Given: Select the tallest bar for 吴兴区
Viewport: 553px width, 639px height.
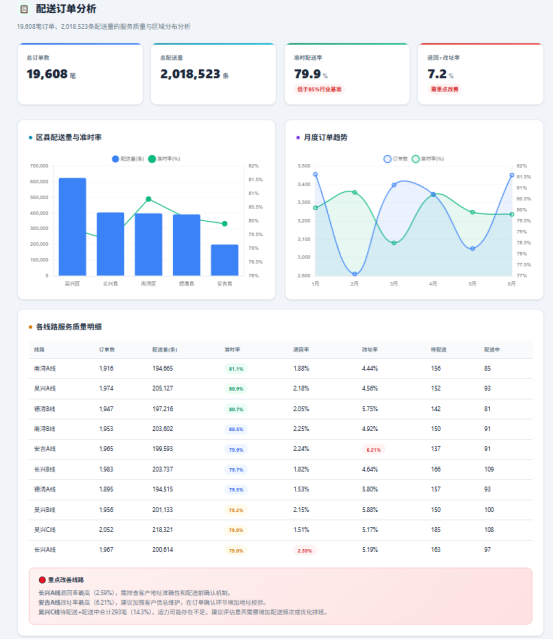Looking at the screenshot, I should 73,227.
